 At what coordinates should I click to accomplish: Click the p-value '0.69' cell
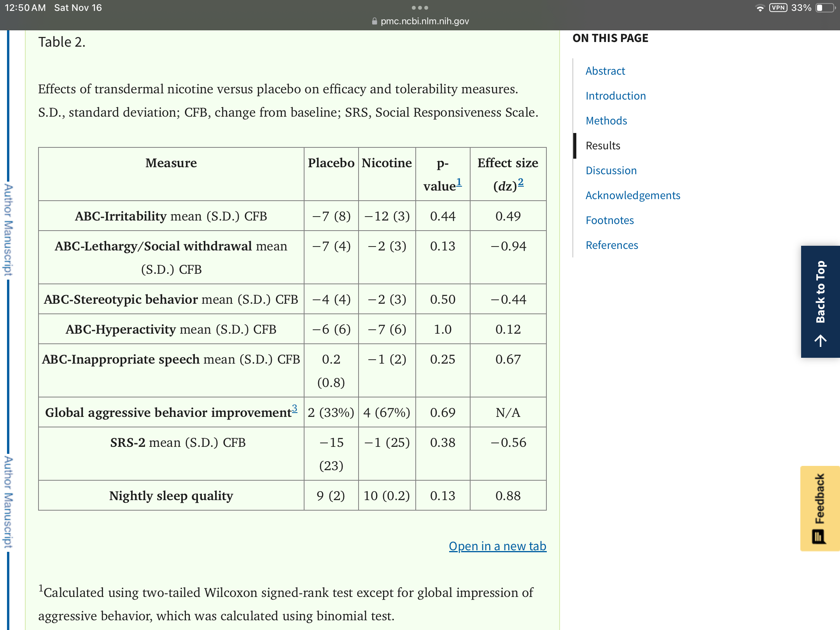coord(443,413)
